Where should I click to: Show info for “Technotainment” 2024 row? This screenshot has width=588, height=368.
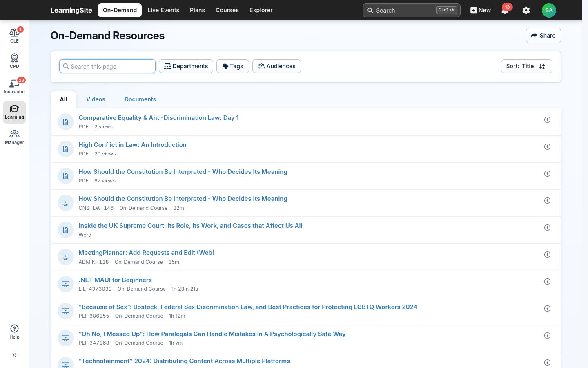pos(547,363)
